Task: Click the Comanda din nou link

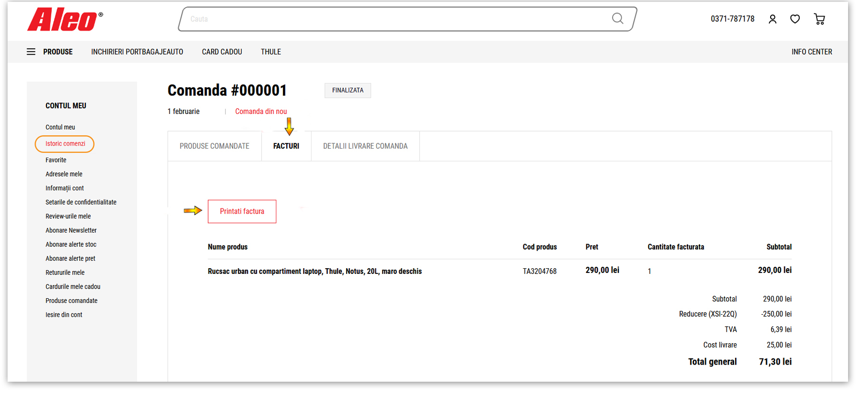Action: pos(261,112)
